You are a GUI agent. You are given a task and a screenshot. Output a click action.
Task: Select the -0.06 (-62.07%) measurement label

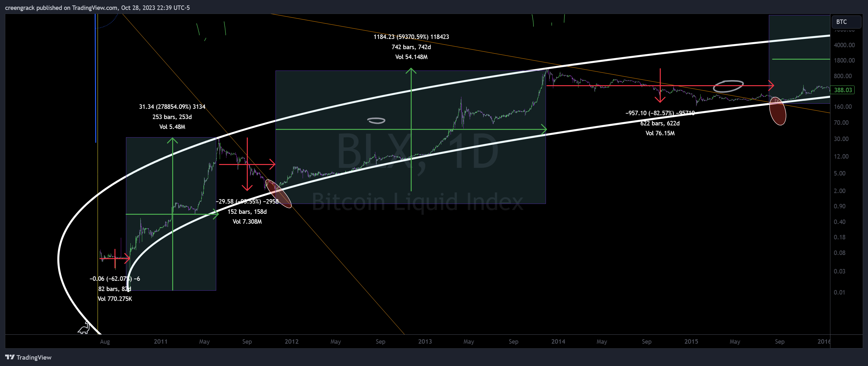(x=114, y=279)
